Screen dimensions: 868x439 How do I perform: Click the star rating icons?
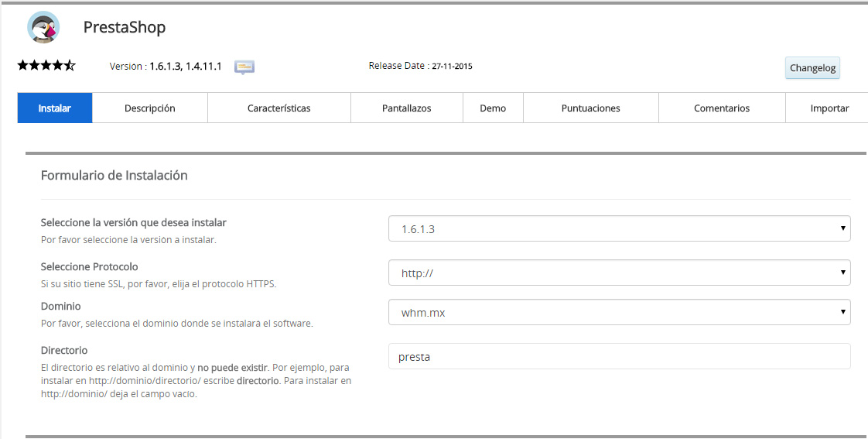coord(46,66)
